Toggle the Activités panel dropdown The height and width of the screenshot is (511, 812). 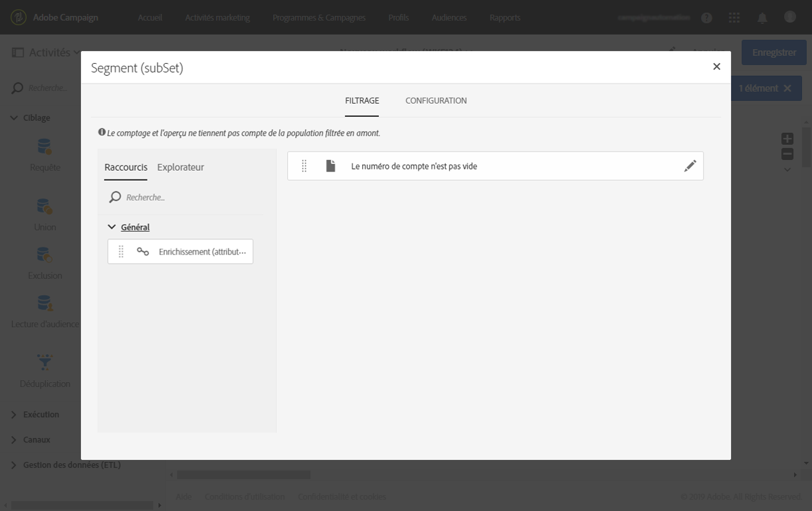pos(78,52)
